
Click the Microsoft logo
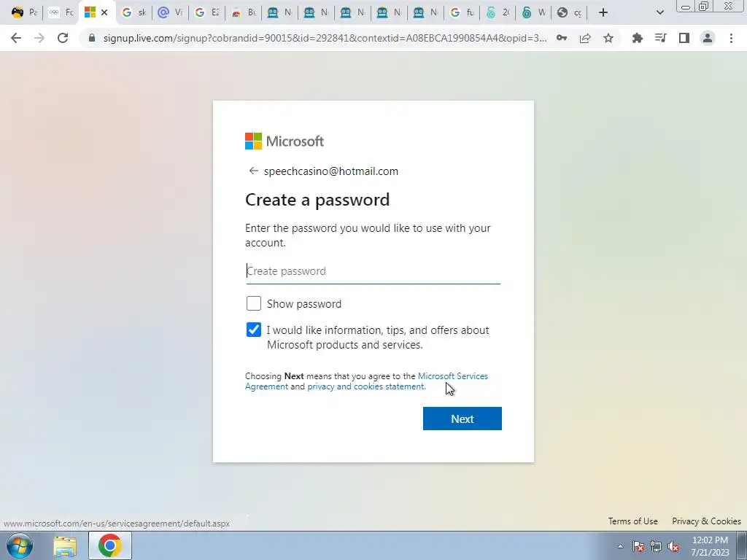pos(285,141)
